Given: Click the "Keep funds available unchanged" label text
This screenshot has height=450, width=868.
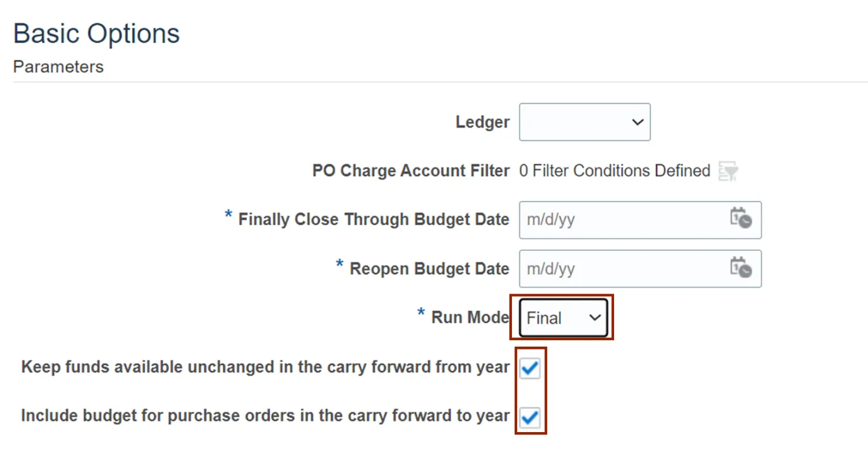Looking at the screenshot, I should coord(265,367).
